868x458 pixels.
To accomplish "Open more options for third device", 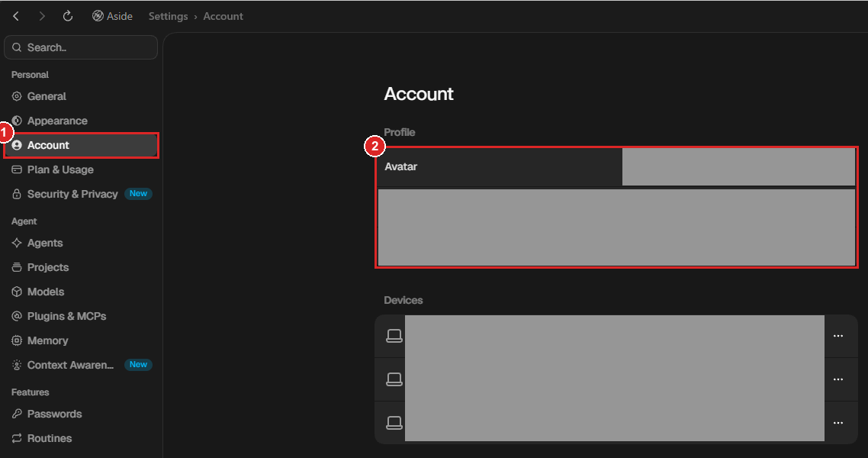I will 838,423.
